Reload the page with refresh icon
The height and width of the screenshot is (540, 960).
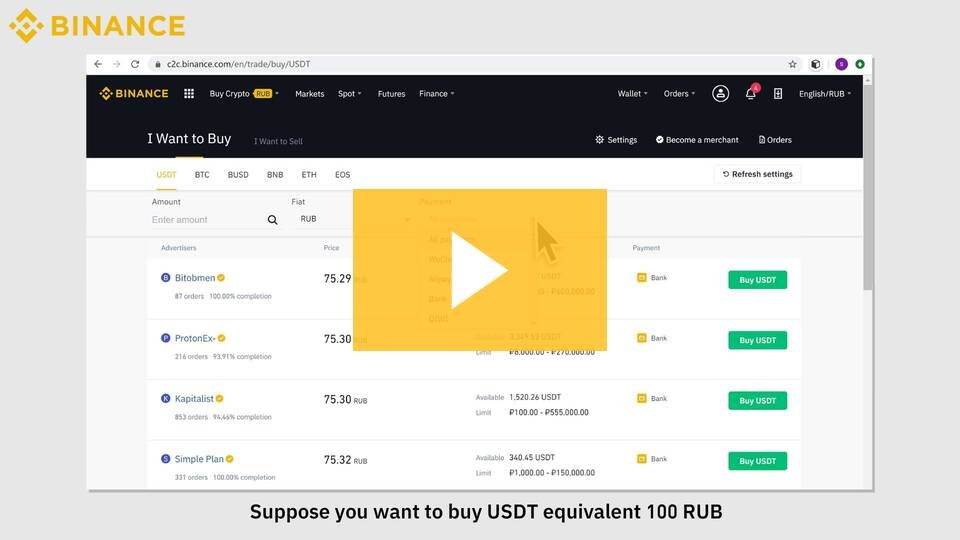click(x=135, y=64)
